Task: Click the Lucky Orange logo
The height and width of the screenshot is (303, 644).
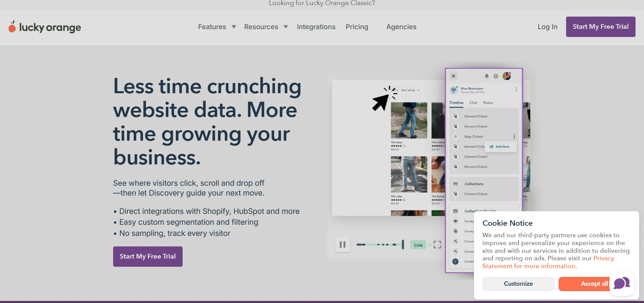Action: click(x=45, y=27)
